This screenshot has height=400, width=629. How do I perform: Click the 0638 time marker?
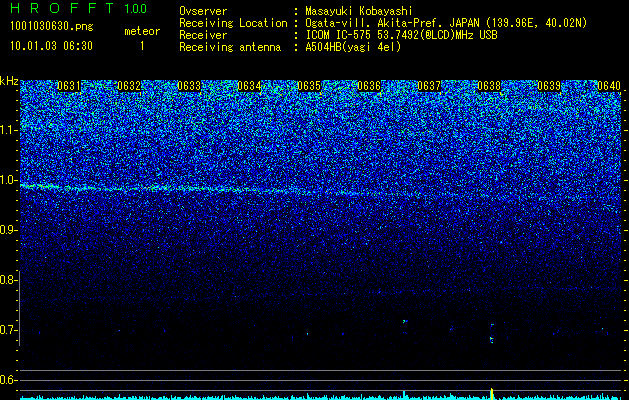pyautogui.click(x=489, y=86)
